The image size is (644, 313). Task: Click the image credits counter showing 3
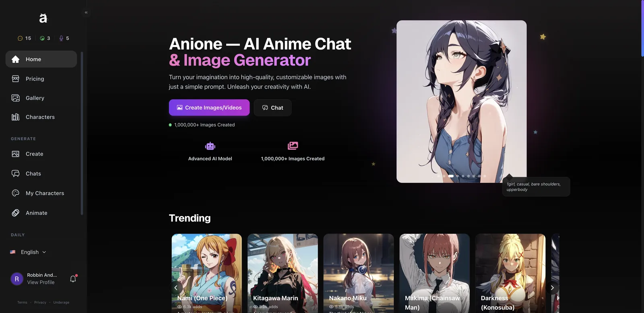pyautogui.click(x=45, y=38)
